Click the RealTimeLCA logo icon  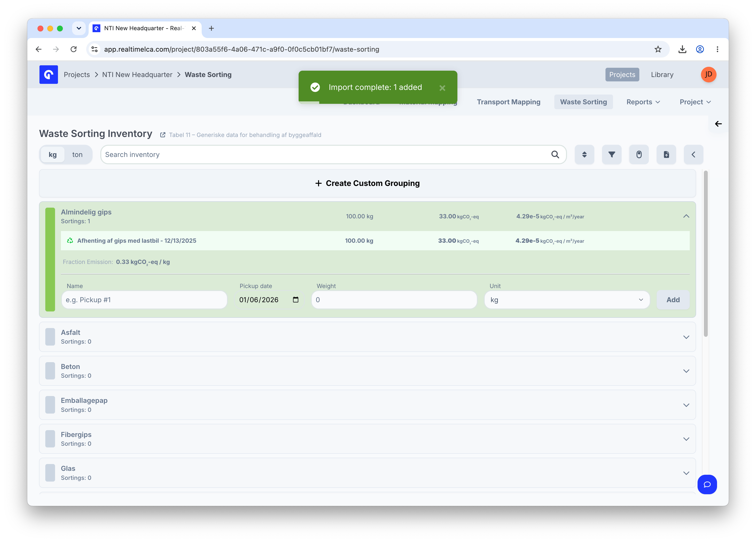click(x=49, y=74)
